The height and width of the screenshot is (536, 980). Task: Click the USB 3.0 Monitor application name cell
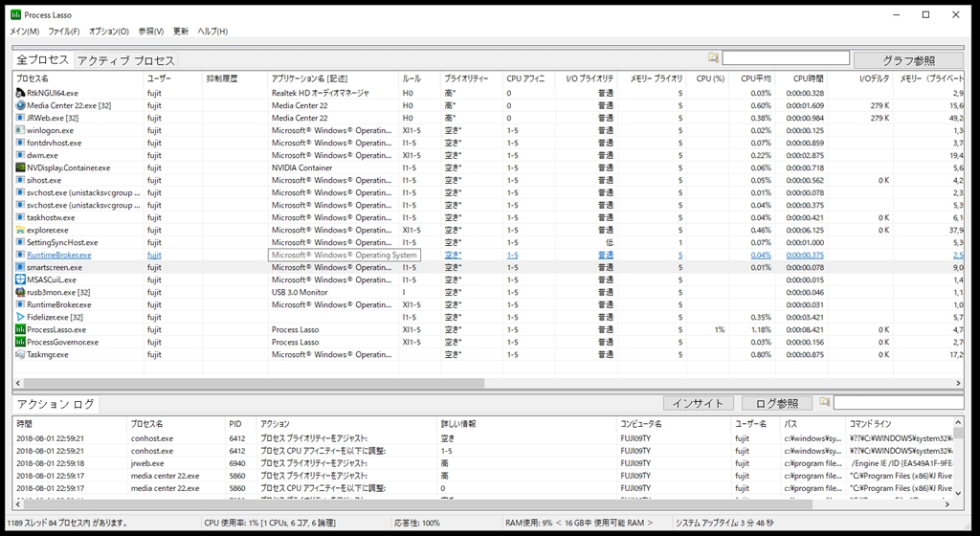click(x=300, y=292)
